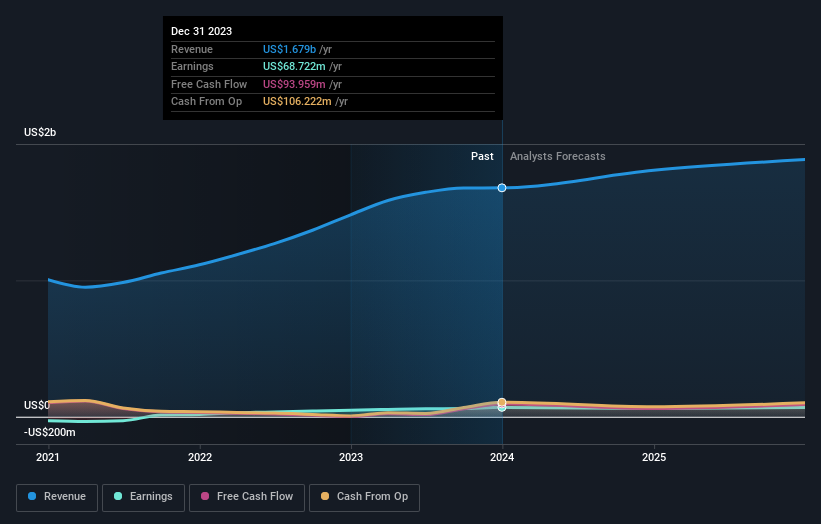
Task: Click the 2025 x-axis label
Action: (654, 457)
